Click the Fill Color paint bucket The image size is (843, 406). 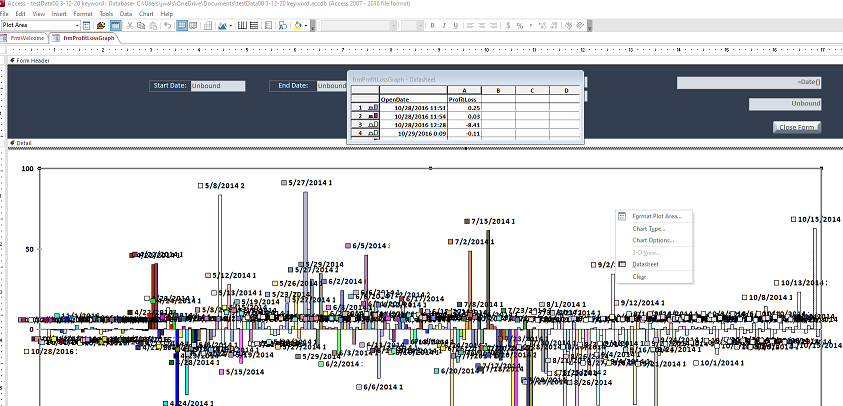click(298, 25)
